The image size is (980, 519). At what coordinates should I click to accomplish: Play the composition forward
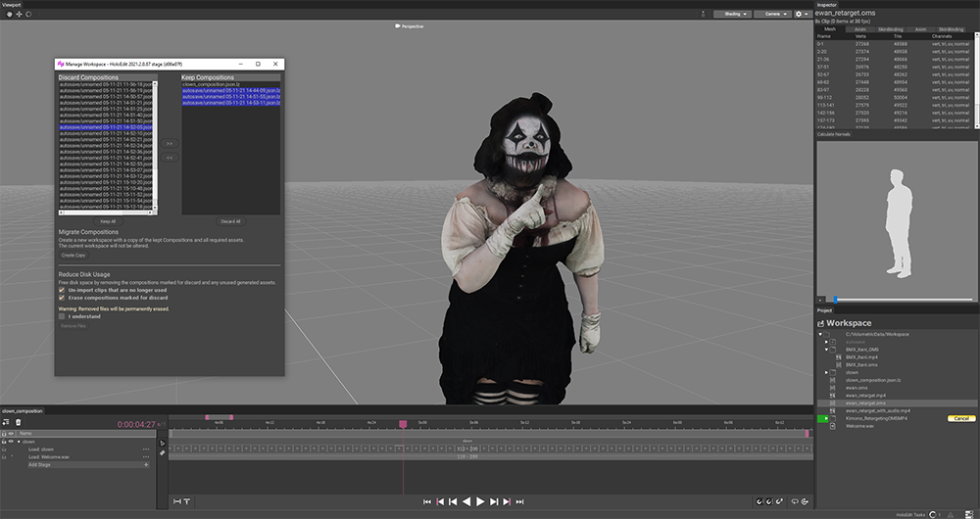480,501
